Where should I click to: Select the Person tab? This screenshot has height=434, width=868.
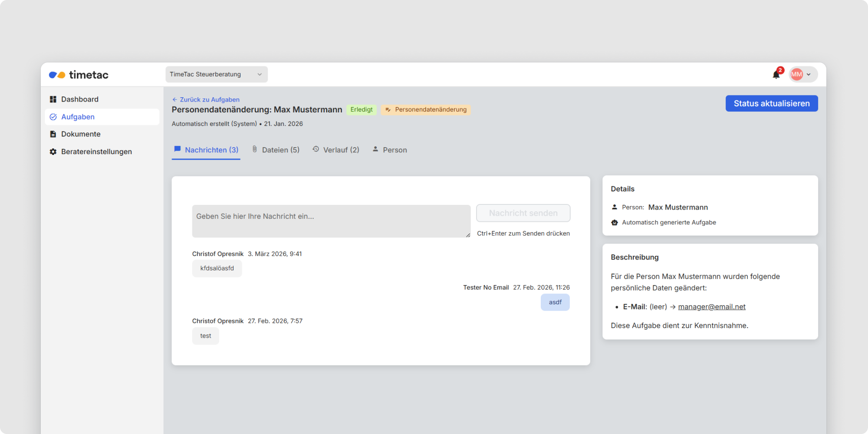[x=390, y=150]
